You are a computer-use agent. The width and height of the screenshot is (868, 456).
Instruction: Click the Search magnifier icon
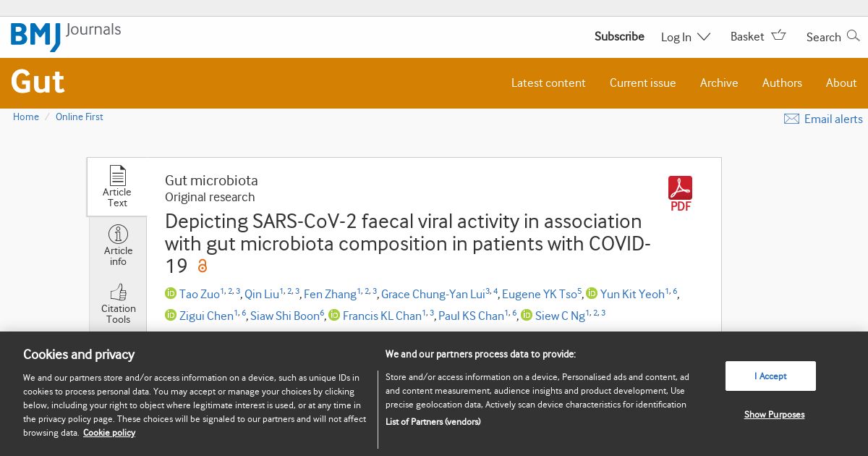854,35
